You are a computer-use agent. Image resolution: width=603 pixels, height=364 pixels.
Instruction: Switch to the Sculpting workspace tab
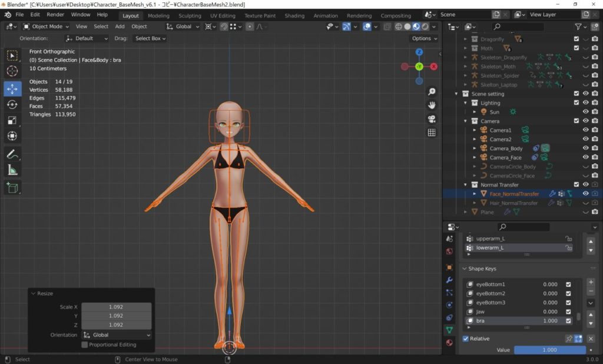190,16
